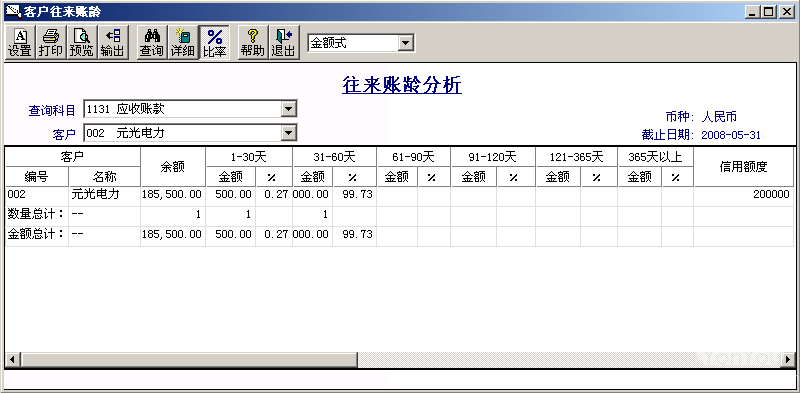Open the 设置 settings toolbar icon
This screenshot has width=800, height=393.
coord(20,43)
